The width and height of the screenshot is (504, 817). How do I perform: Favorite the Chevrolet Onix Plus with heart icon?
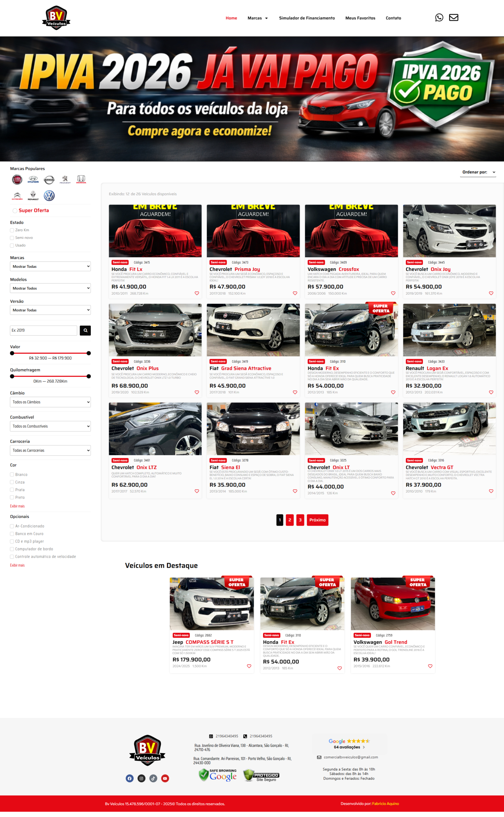coord(197,392)
